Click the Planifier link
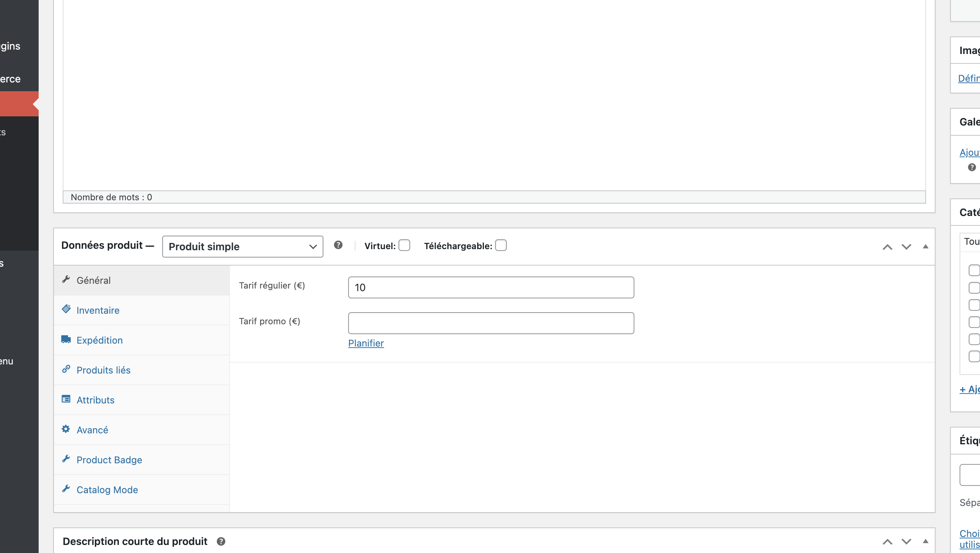The height and width of the screenshot is (553, 980). [366, 343]
